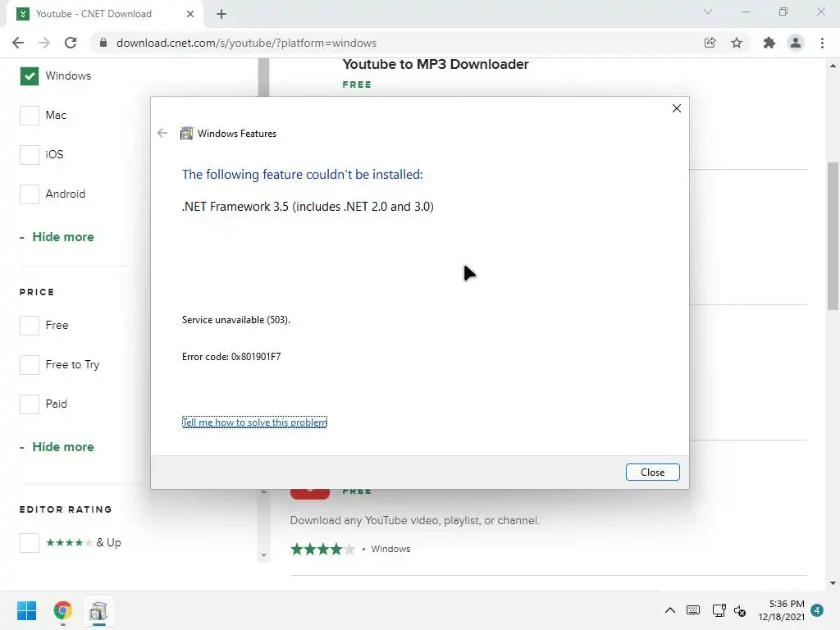Open Youtube to MP3 Downloader listing
Viewport: 840px width, 630px height.
pyautogui.click(x=436, y=64)
